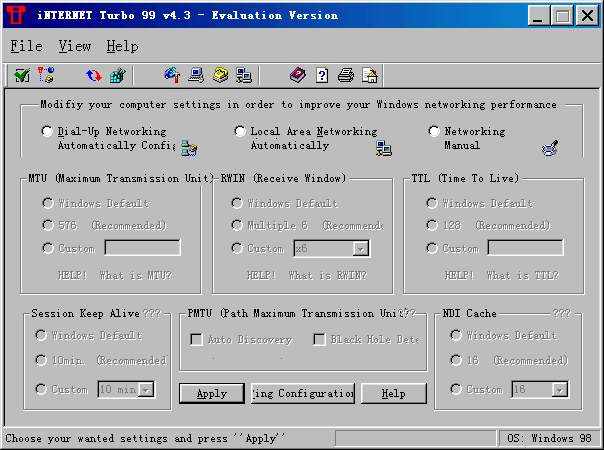This screenshot has height=450, width=604.
Task: Select TTL Custom radio button
Action: pos(432,248)
